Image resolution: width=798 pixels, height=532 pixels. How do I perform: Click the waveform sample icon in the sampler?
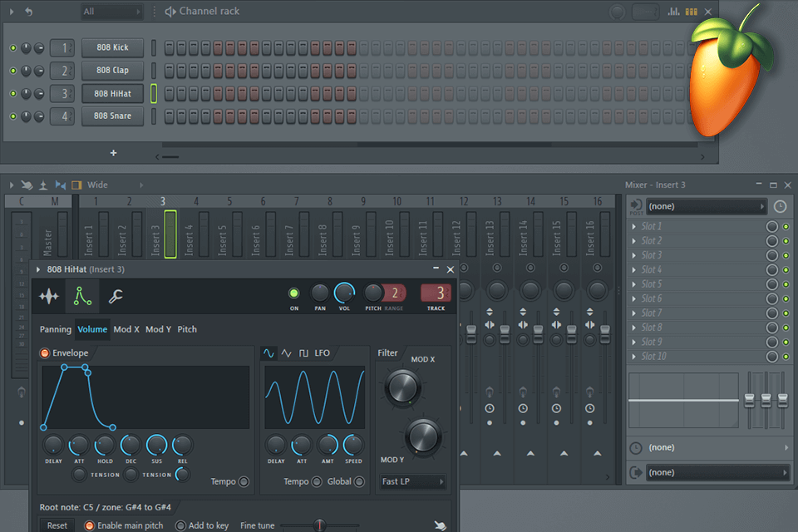pos(48,296)
